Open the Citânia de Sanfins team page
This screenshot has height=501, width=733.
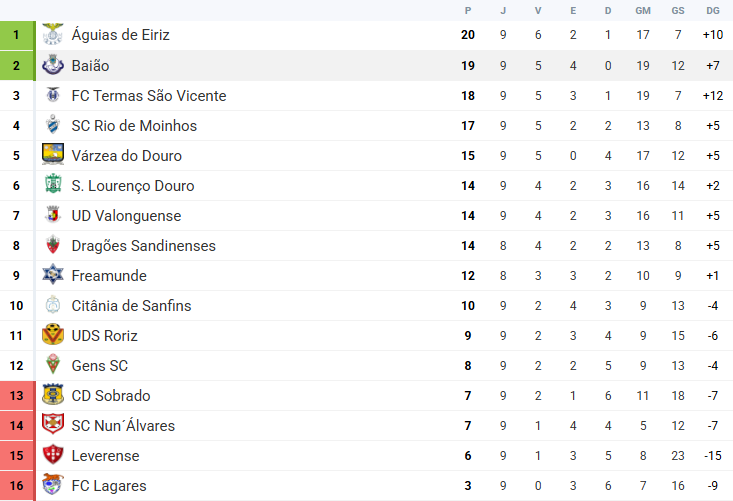[131, 306]
